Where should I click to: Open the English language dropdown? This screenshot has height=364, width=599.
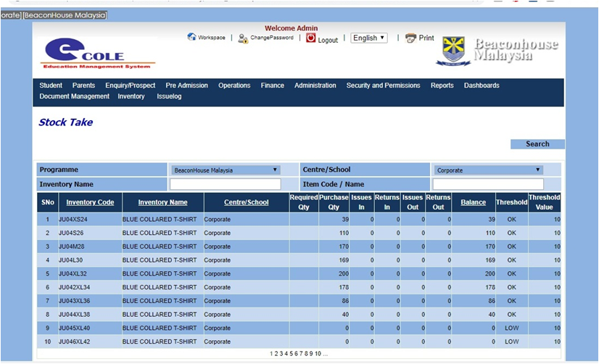point(369,38)
